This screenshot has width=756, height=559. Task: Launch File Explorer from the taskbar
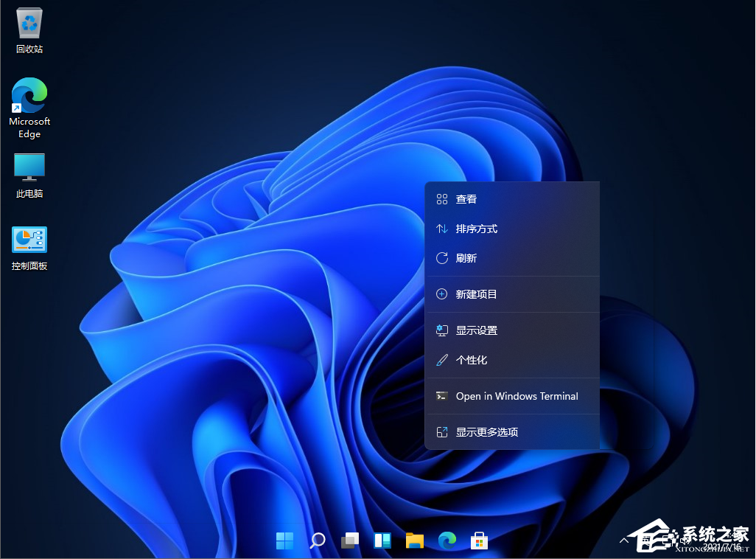tap(414, 541)
